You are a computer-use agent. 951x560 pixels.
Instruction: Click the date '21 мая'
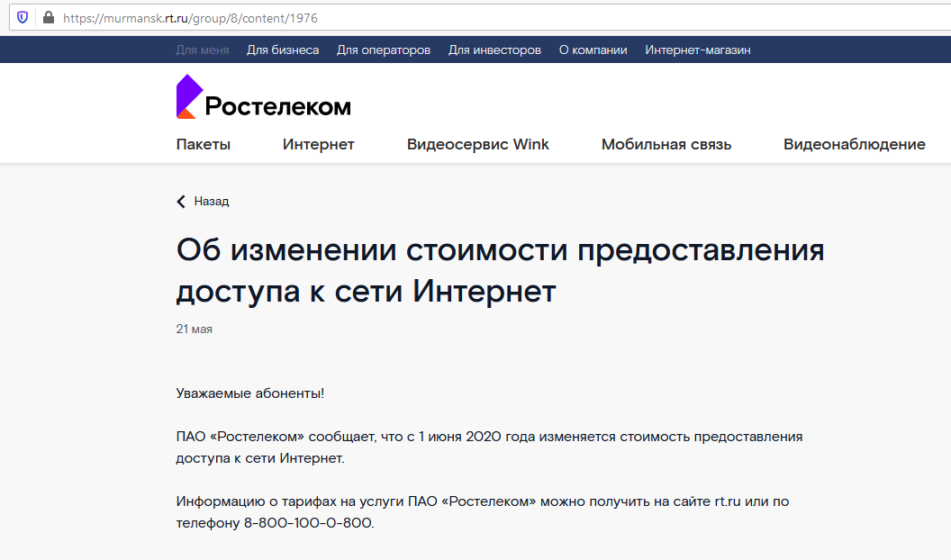coord(195,330)
